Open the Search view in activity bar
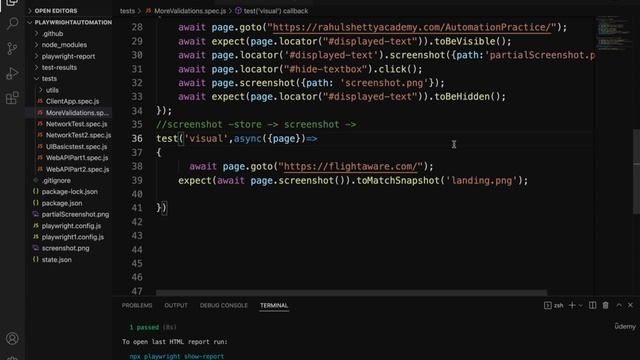 point(12,23)
